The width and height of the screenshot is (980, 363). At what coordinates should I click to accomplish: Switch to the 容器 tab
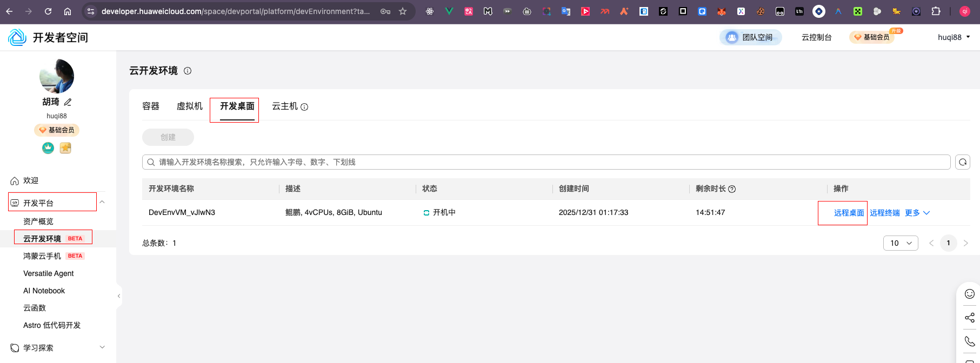tap(151, 106)
